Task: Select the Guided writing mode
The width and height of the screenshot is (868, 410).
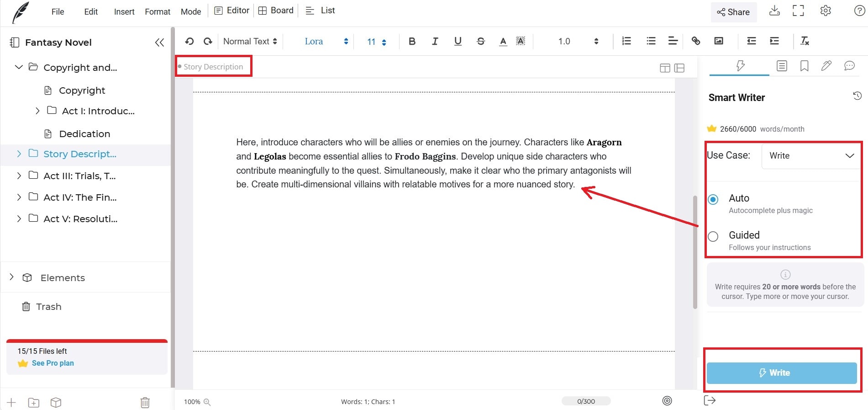Action: pos(713,236)
